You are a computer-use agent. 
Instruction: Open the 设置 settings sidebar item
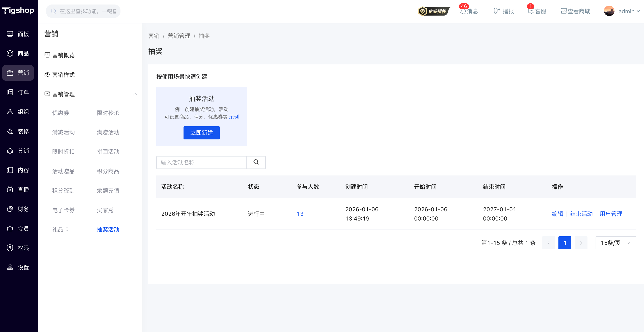[18, 268]
